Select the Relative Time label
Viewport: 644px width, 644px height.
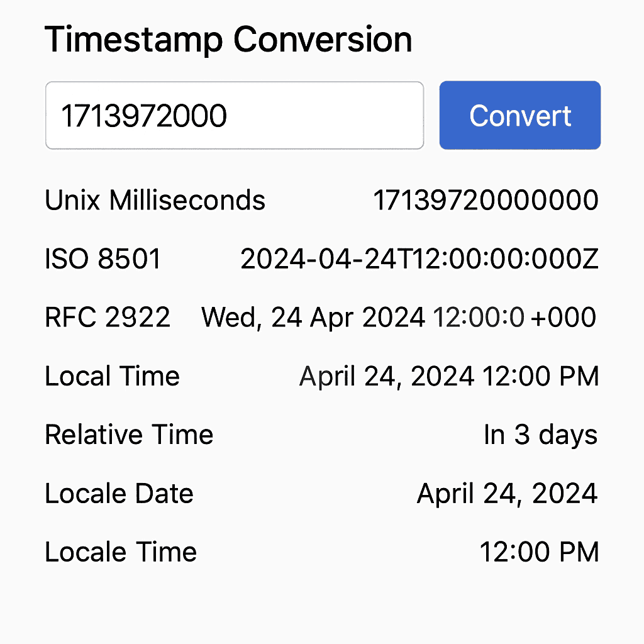128,434
